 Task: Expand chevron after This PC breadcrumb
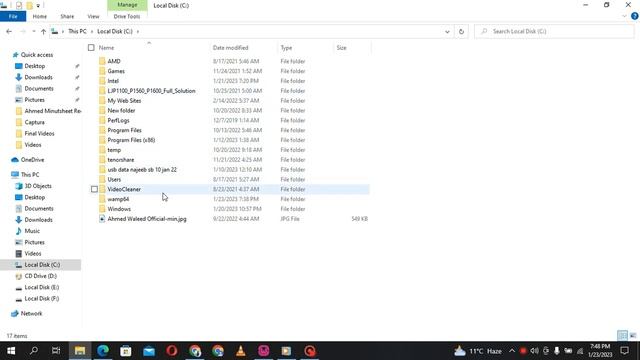(x=91, y=31)
